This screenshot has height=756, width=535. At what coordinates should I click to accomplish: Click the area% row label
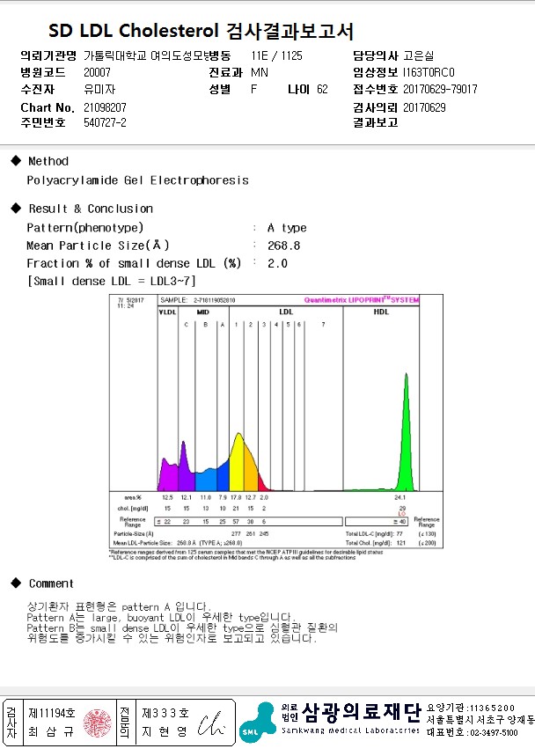[133, 497]
